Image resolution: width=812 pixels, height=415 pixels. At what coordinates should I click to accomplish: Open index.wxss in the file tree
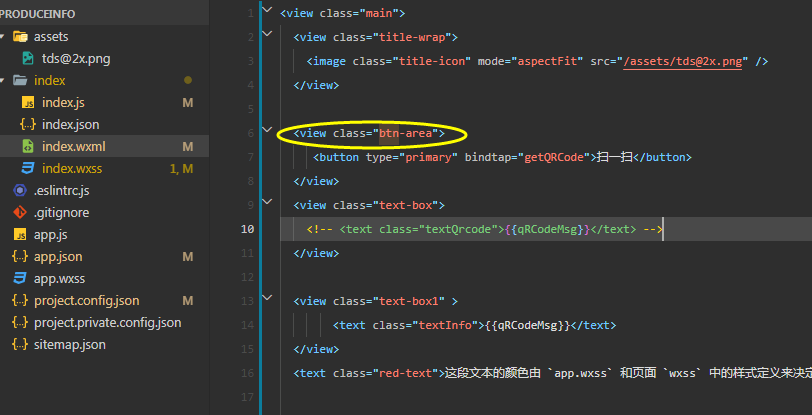(x=72, y=169)
